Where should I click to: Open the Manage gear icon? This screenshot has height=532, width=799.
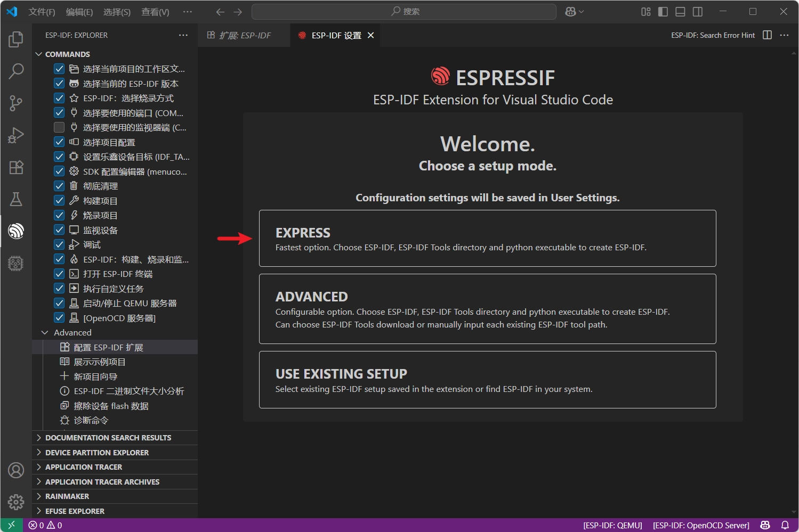(x=16, y=502)
